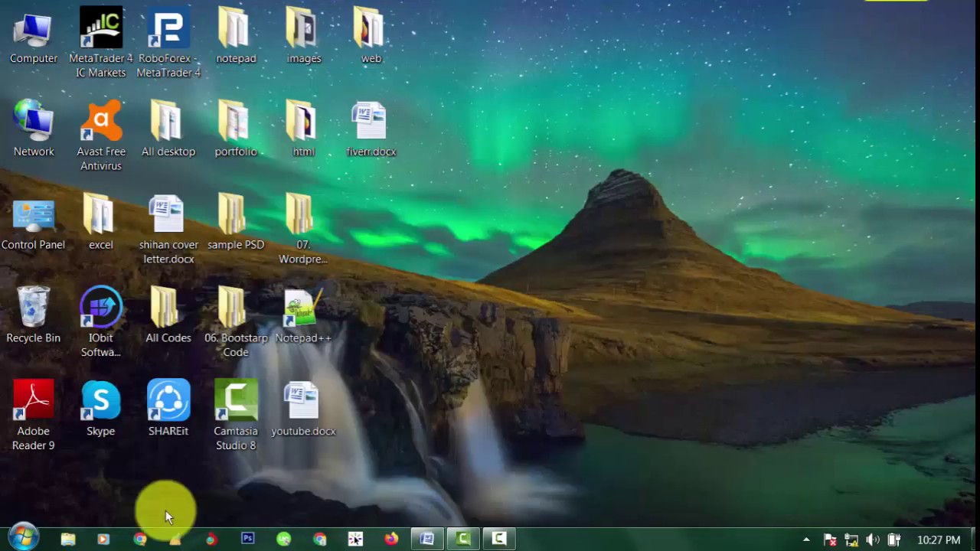Select the 06. Bootstarp Code folder
Viewport: 980px width, 551px height.
click(236, 321)
